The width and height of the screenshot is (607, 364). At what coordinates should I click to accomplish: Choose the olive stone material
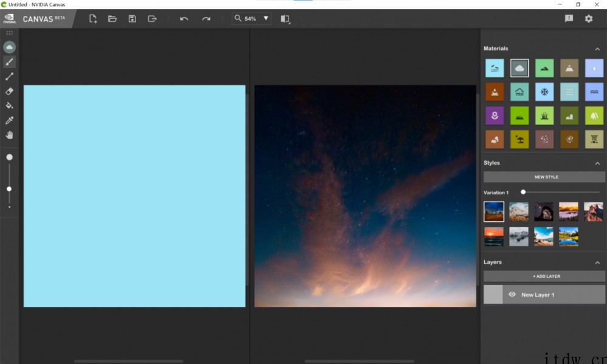(569, 116)
